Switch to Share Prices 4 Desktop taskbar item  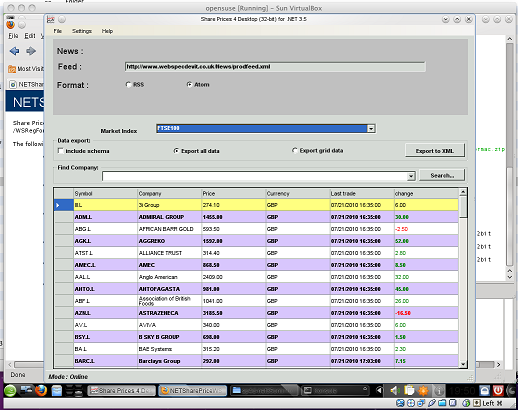121,391
